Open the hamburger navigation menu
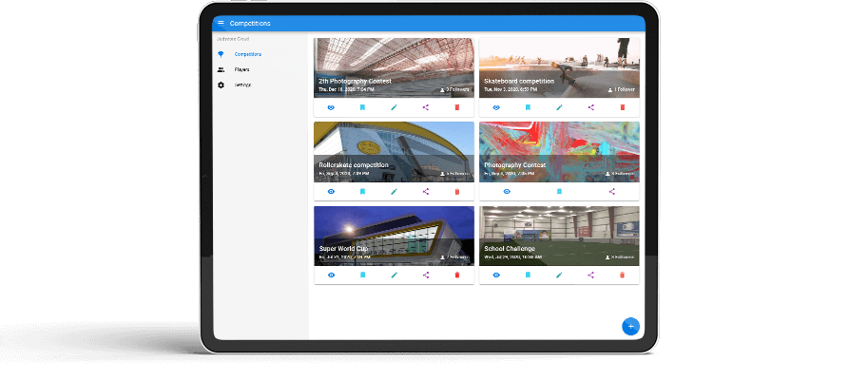 [x=222, y=23]
